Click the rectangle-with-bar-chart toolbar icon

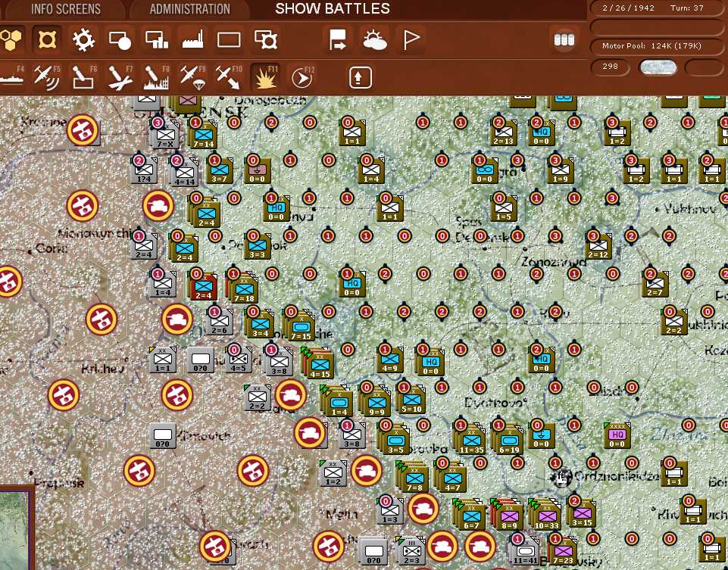point(157,40)
